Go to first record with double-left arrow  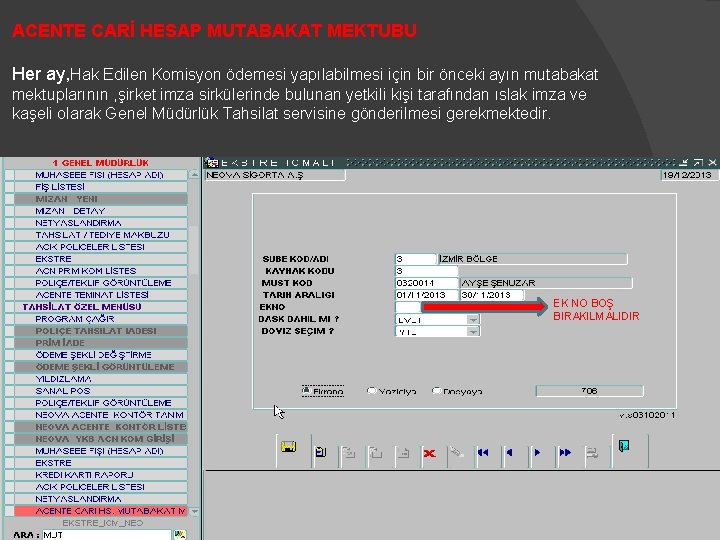point(483,453)
